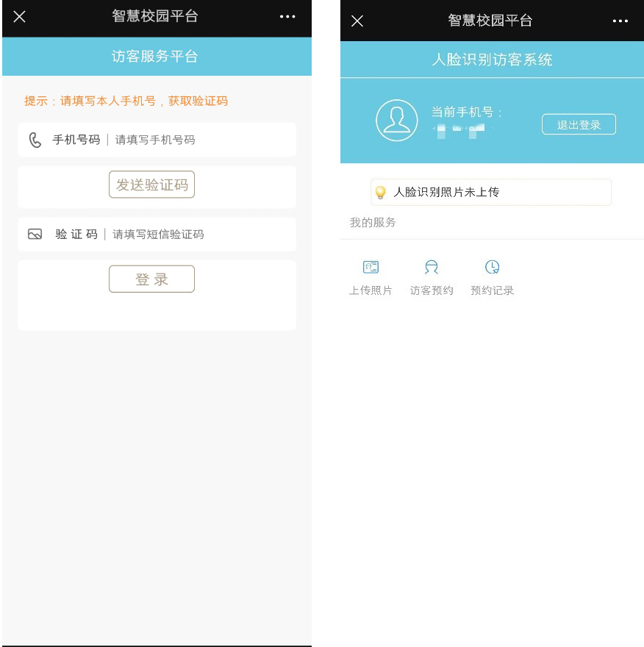Click 退出登录 logout button
The height and width of the screenshot is (647, 644).
pos(579,124)
